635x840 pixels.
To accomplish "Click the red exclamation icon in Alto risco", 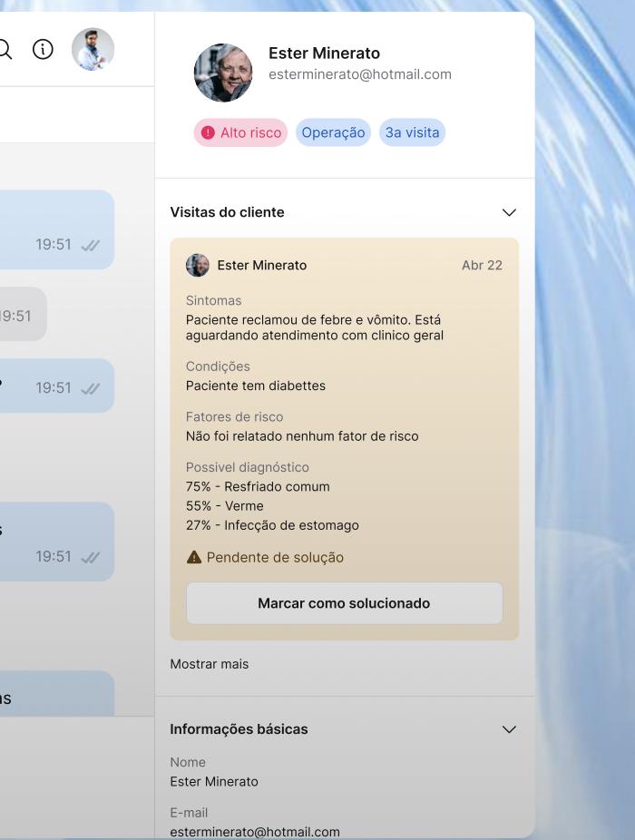I will pos(208,132).
